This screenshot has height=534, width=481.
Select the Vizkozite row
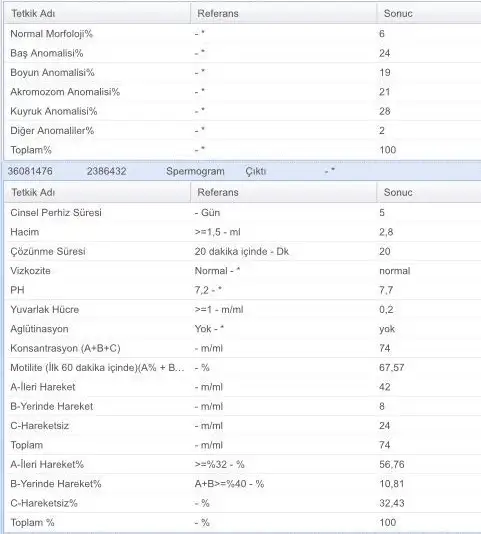point(243,271)
